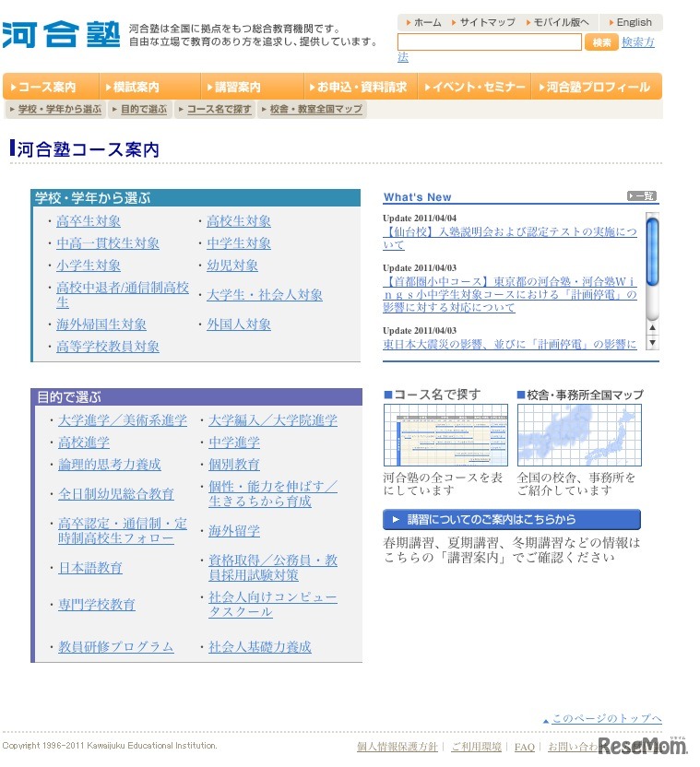Focus the site search input field
This screenshot has height=767, width=700.
[x=489, y=42]
